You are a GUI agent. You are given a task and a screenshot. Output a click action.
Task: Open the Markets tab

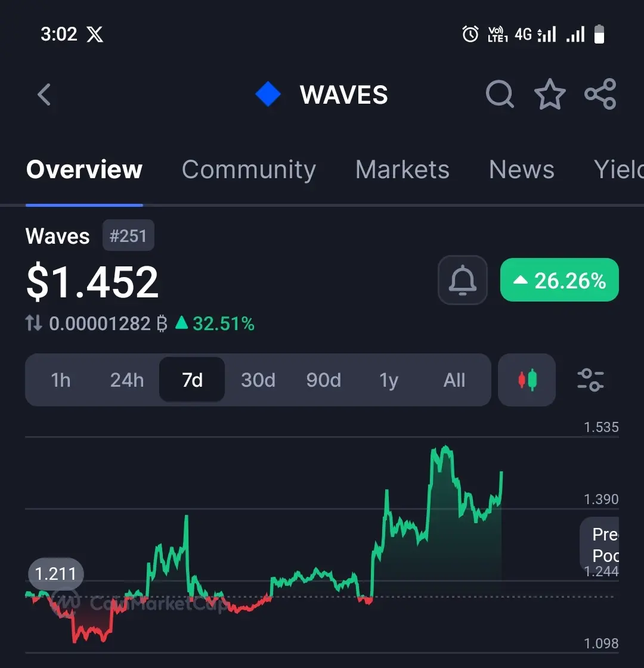click(402, 170)
